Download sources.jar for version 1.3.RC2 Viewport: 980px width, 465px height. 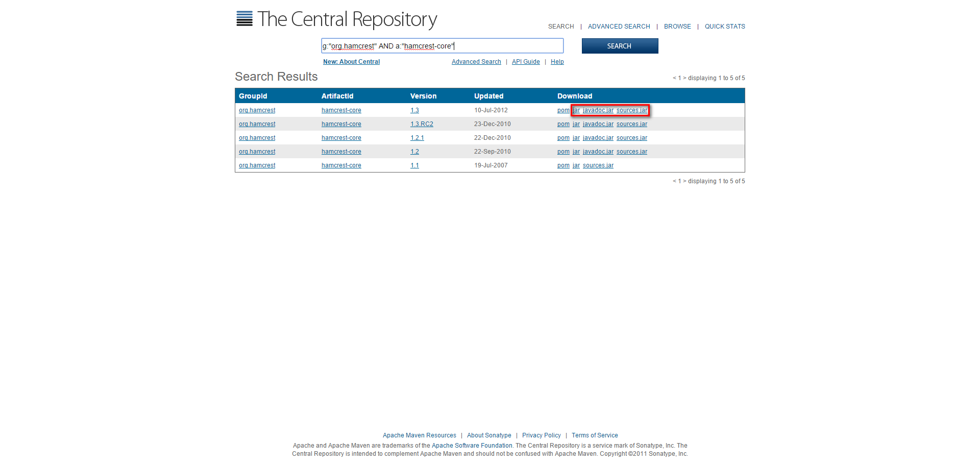click(632, 124)
